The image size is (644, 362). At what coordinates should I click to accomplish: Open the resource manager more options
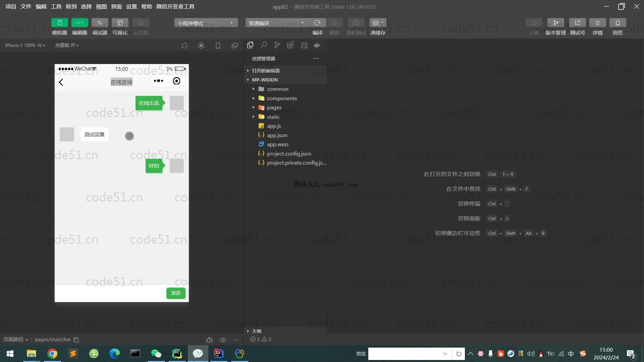(316, 58)
